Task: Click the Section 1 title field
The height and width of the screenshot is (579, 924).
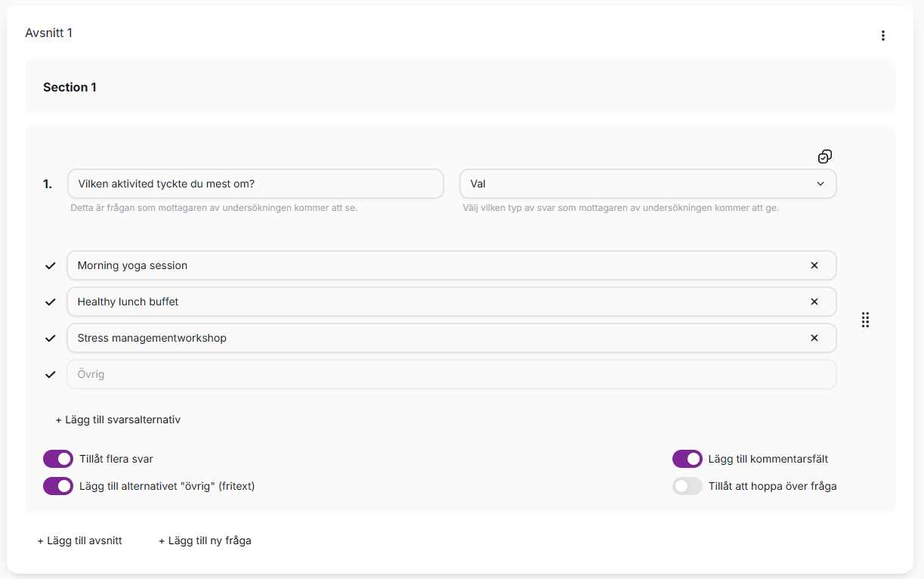Action: (x=459, y=87)
